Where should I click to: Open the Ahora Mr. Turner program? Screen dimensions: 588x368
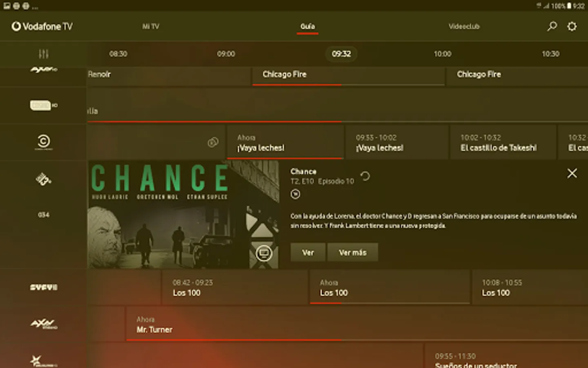coord(357,324)
